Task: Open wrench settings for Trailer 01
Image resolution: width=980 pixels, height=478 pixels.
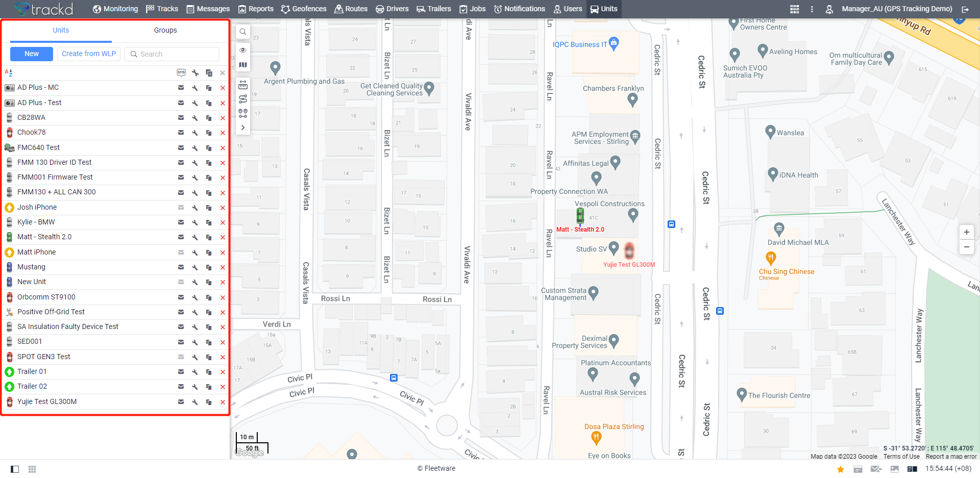Action: (x=195, y=372)
